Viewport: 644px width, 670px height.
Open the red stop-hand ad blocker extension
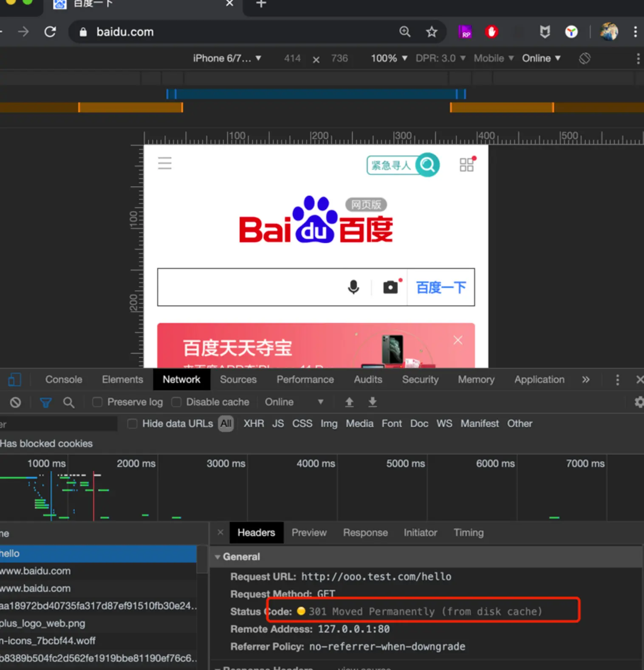pos(491,32)
